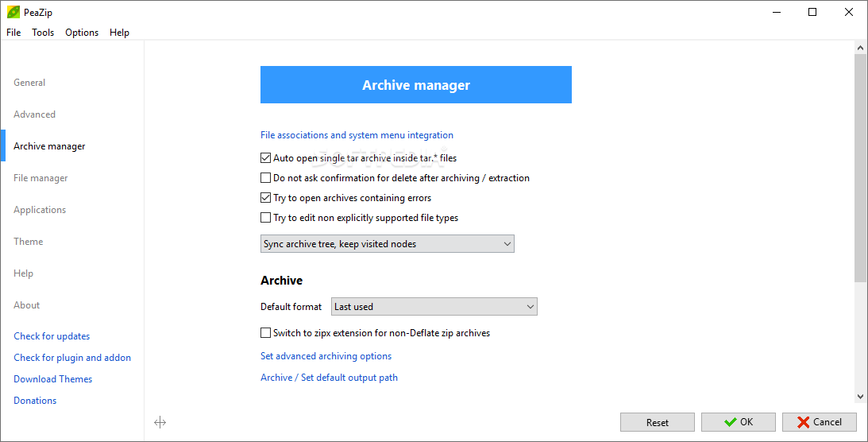This screenshot has width=868, height=442.
Task: Click the scrollbar up arrow
Action: coord(860,48)
